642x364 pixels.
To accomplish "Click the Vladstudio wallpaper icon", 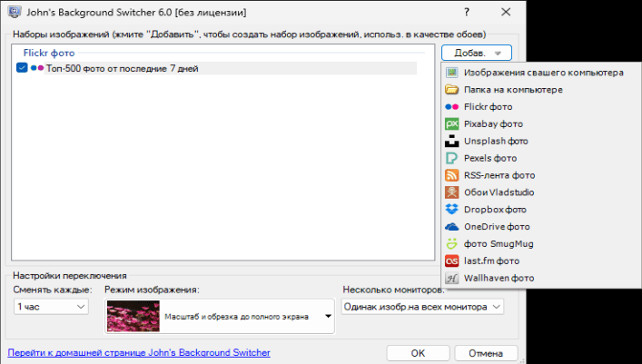I will [451, 192].
